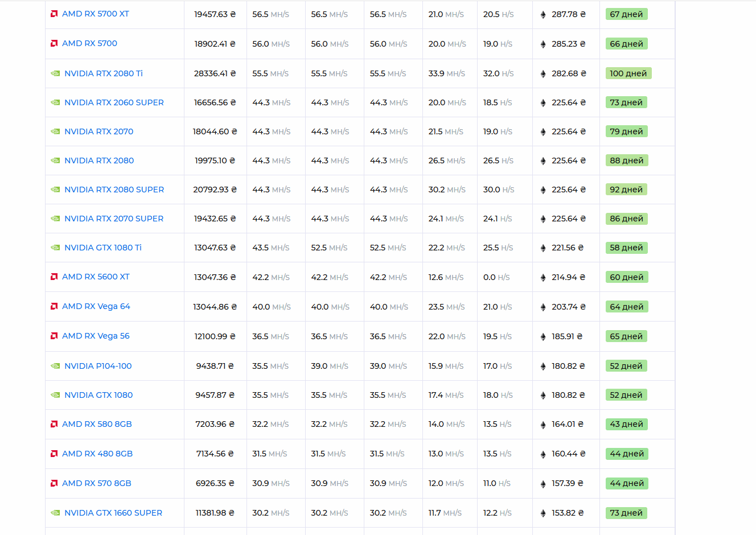Screen dimensions: 756x535
Task: Open NVIDIA RTX 2060 SUPER page
Action: (114, 102)
